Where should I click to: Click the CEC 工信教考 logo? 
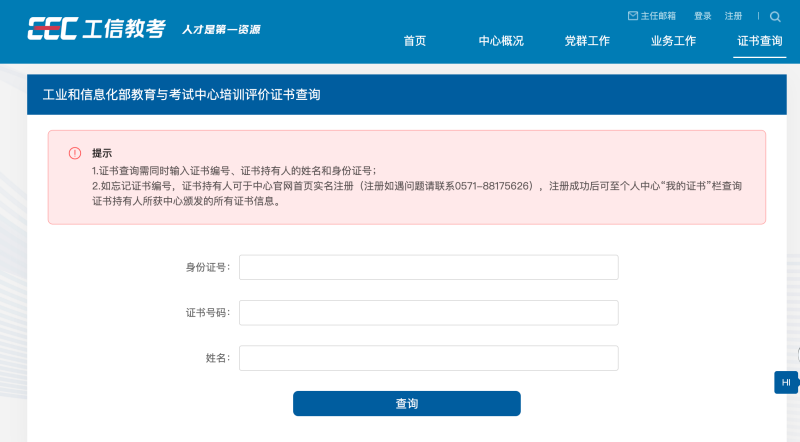click(x=96, y=29)
